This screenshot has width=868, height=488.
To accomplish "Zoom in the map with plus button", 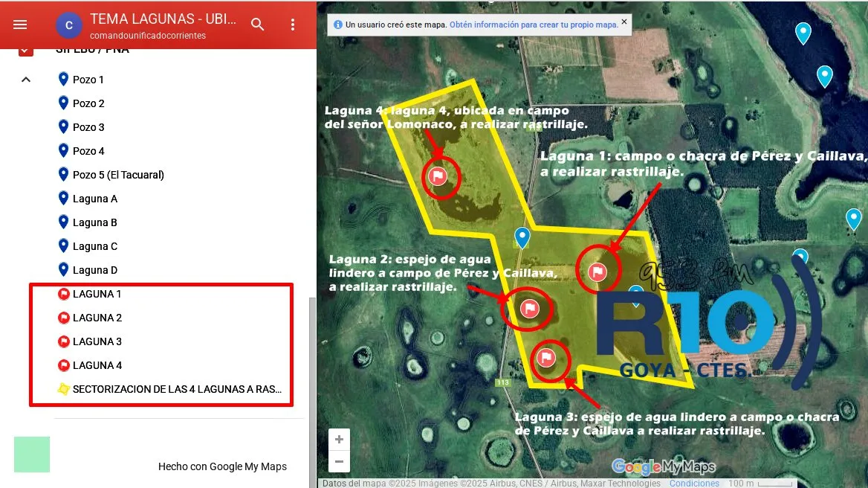I will (339, 440).
